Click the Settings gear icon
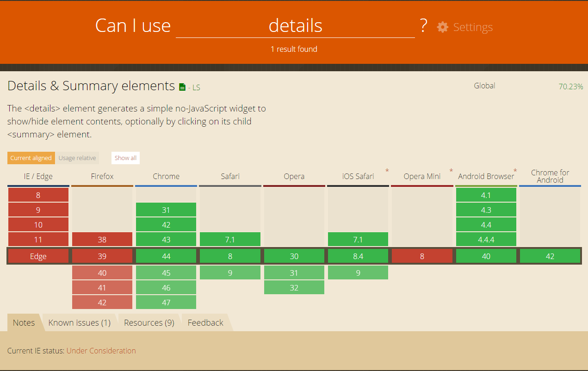This screenshot has height=371, width=588. tap(443, 27)
